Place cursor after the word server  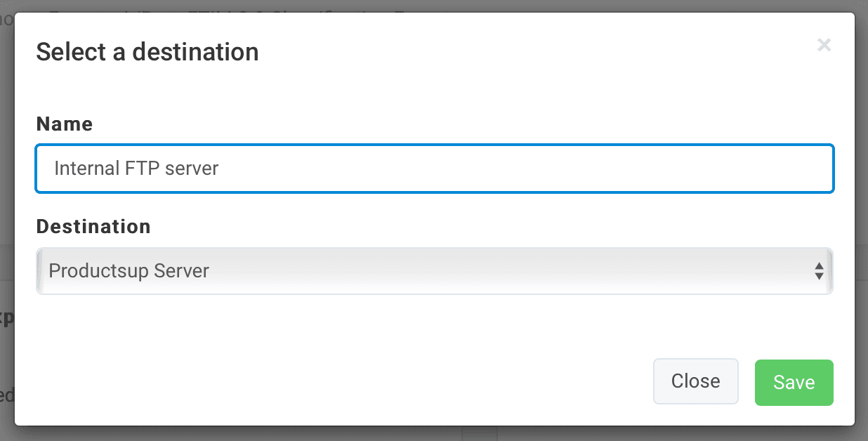(220, 169)
